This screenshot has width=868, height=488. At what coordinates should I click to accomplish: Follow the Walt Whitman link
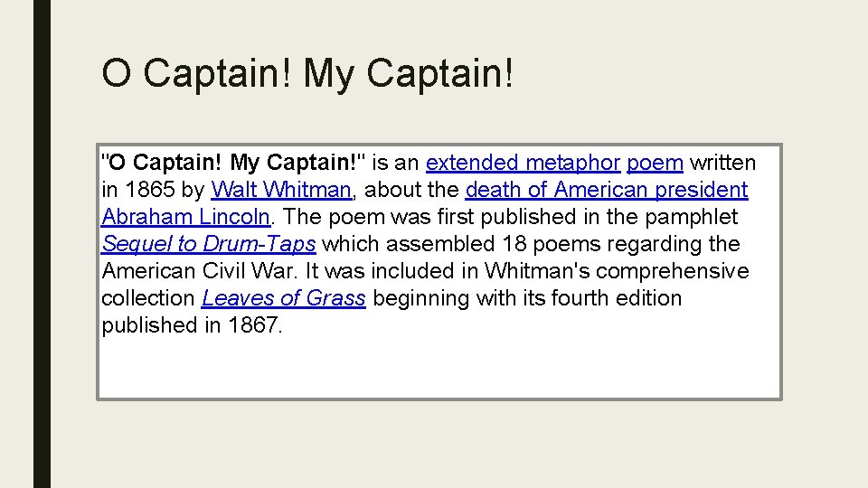(280, 191)
